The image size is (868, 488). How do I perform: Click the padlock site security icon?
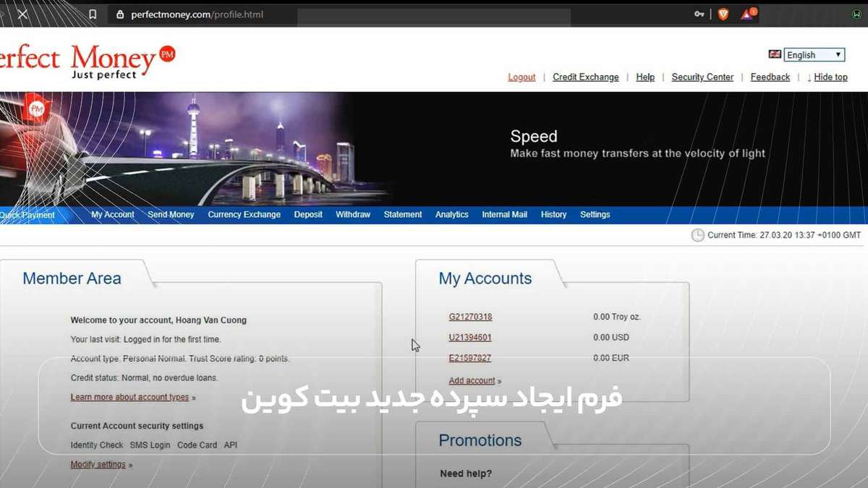(120, 14)
